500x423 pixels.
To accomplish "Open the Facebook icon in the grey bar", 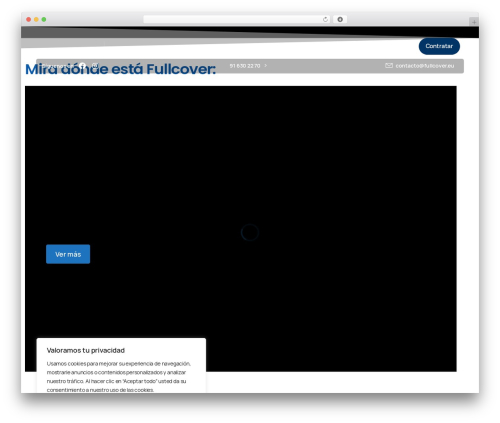I will coord(83,66).
